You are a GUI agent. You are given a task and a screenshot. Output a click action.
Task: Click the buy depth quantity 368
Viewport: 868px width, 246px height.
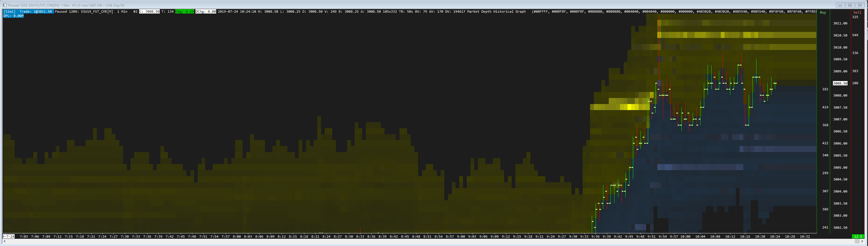[x=825, y=125]
